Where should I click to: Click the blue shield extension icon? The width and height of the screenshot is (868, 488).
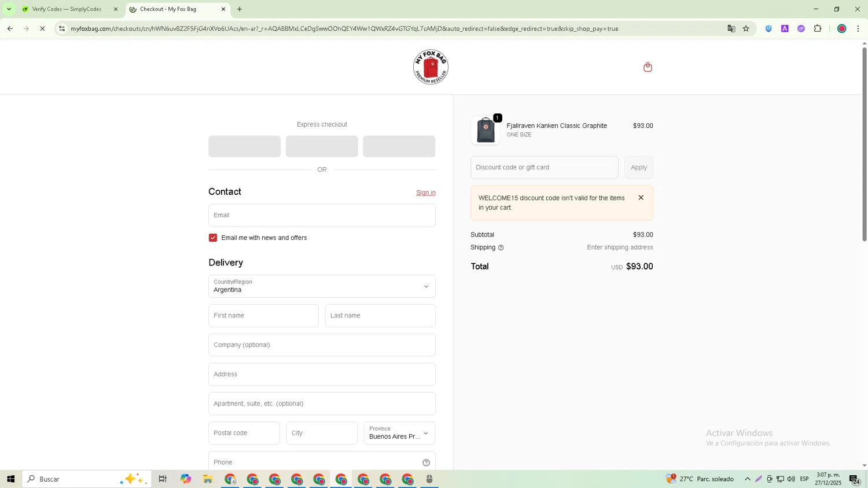point(768,28)
